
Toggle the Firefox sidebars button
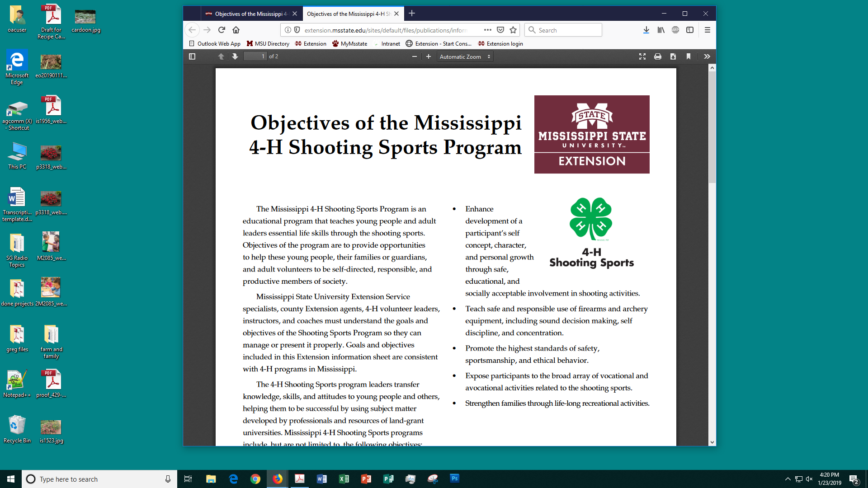coord(690,30)
